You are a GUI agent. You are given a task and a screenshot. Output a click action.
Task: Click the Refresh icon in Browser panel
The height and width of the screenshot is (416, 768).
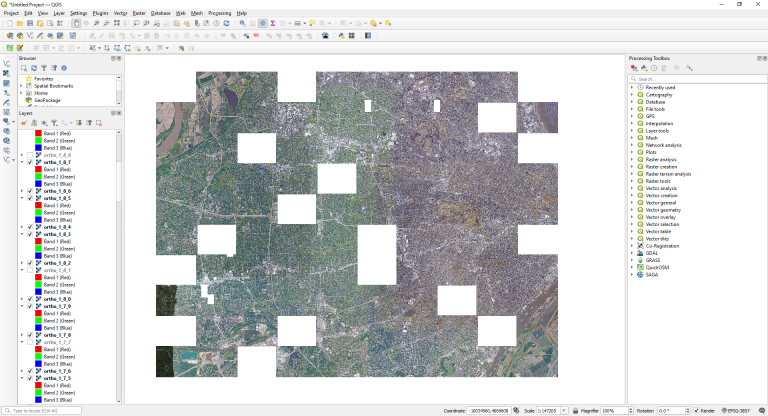pyautogui.click(x=33, y=68)
